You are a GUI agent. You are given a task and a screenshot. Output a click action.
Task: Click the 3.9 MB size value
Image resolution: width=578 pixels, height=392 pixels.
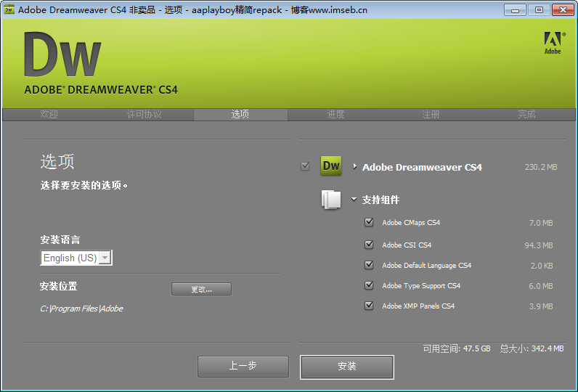[x=541, y=306]
